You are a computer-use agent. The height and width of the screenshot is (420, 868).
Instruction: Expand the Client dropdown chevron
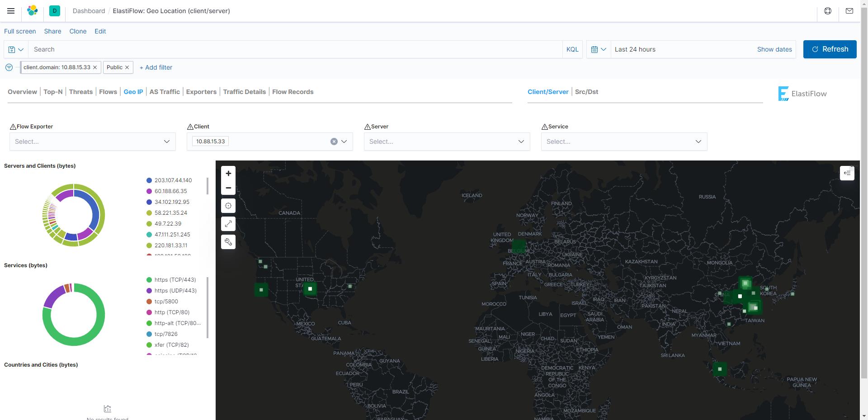344,142
